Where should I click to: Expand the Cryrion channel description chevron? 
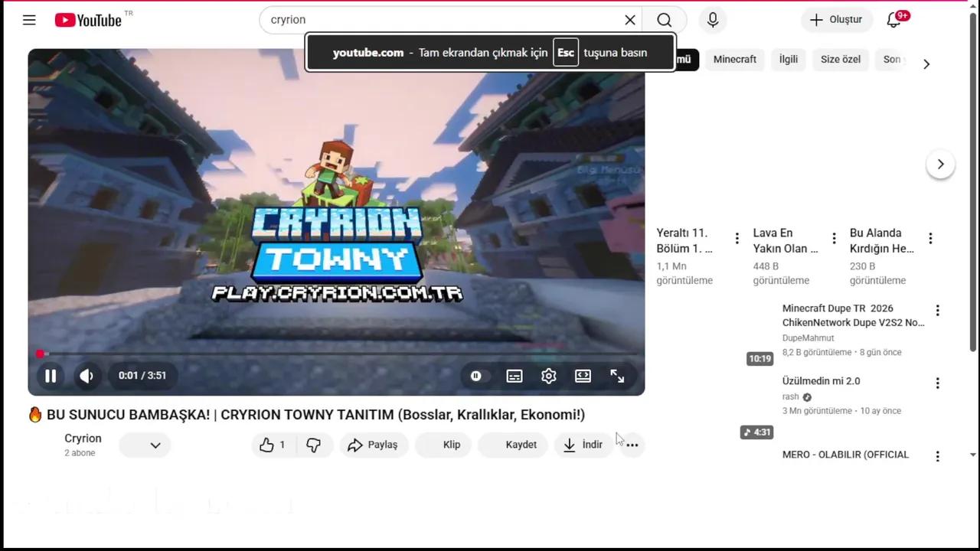click(155, 445)
